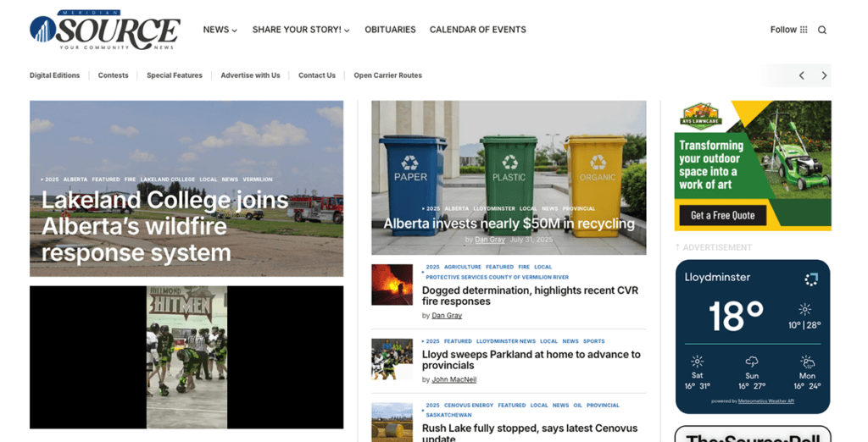Click the CVR fire responses thumbnail

[392, 285]
